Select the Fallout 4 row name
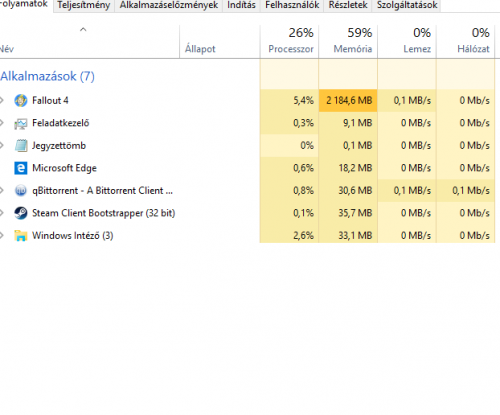The image size is (500, 415). (50, 100)
